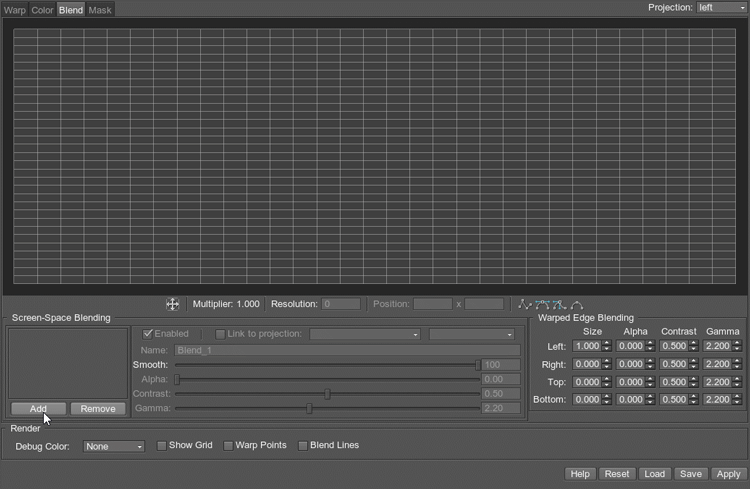The height and width of the screenshot is (489, 750).
Task: Click the Smooth slider handle
Action: pyautogui.click(x=478, y=365)
